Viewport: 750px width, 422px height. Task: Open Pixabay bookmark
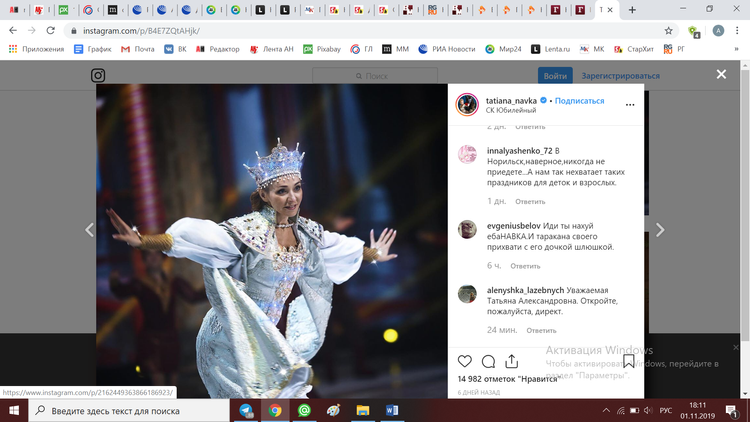coord(322,49)
